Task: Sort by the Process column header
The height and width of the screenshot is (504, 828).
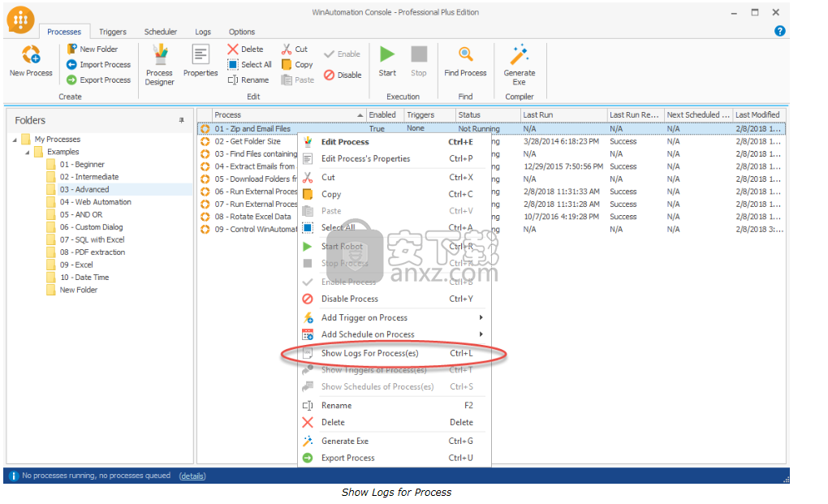Action: click(x=288, y=114)
